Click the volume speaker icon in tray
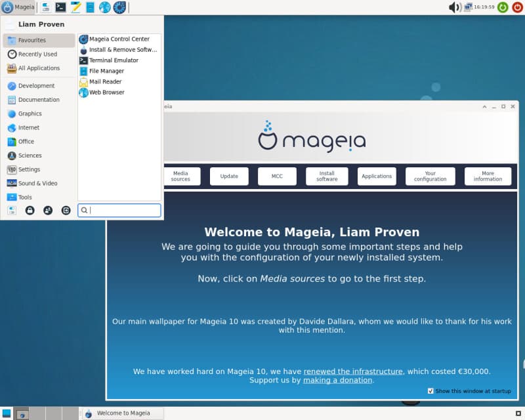Viewport: 525px width, 420px height. point(455,7)
